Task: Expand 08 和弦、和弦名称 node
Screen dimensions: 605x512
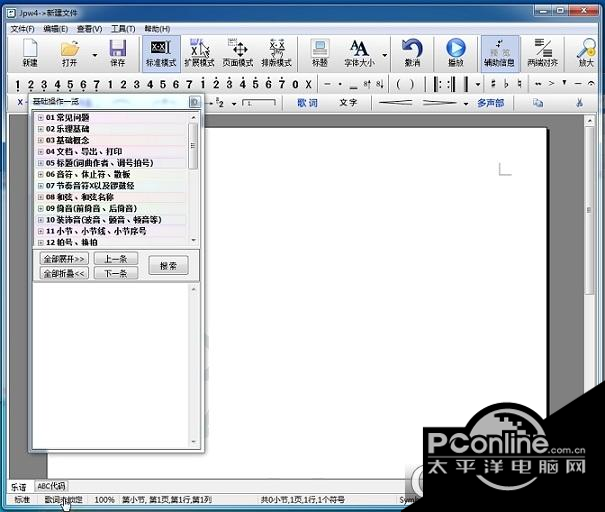Action: click(x=41, y=197)
